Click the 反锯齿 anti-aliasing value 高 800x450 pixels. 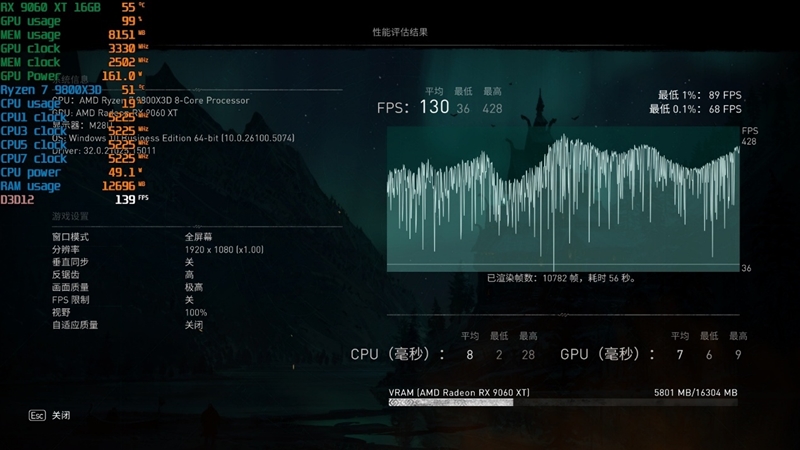[x=189, y=275]
